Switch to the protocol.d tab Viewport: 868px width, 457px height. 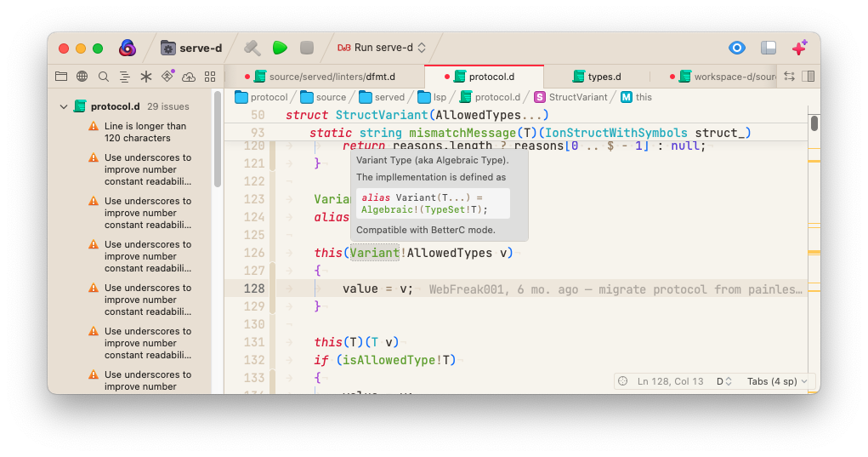[x=484, y=77]
